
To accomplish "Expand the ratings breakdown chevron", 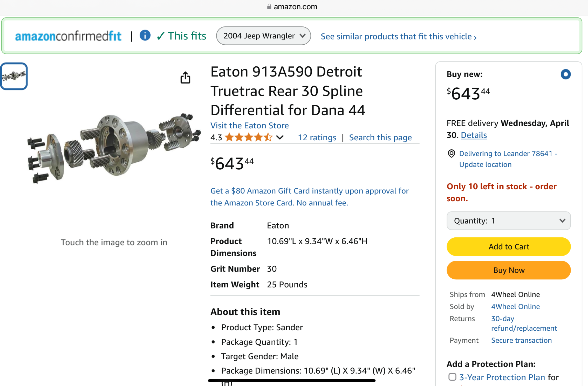I will [x=280, y=137].
